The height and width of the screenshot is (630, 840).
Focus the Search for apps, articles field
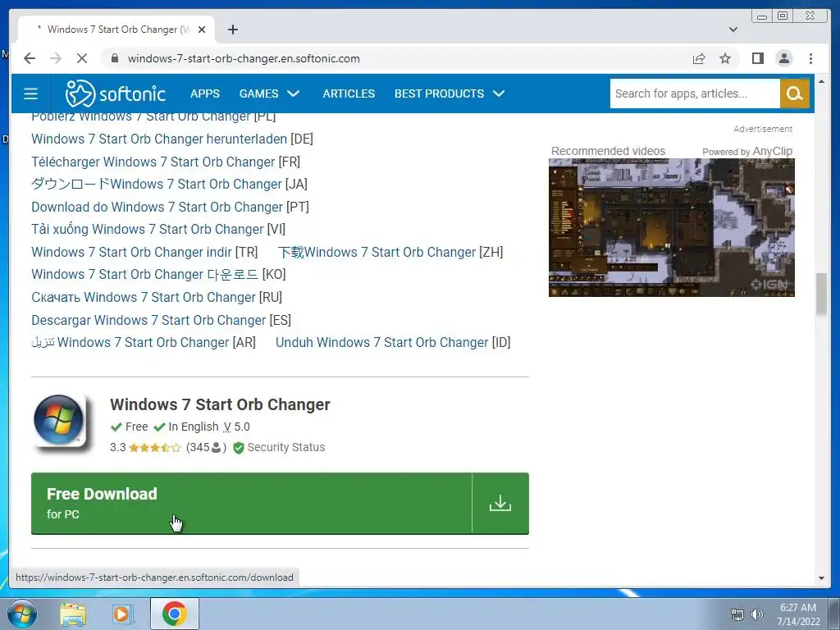tap(695, 94)
